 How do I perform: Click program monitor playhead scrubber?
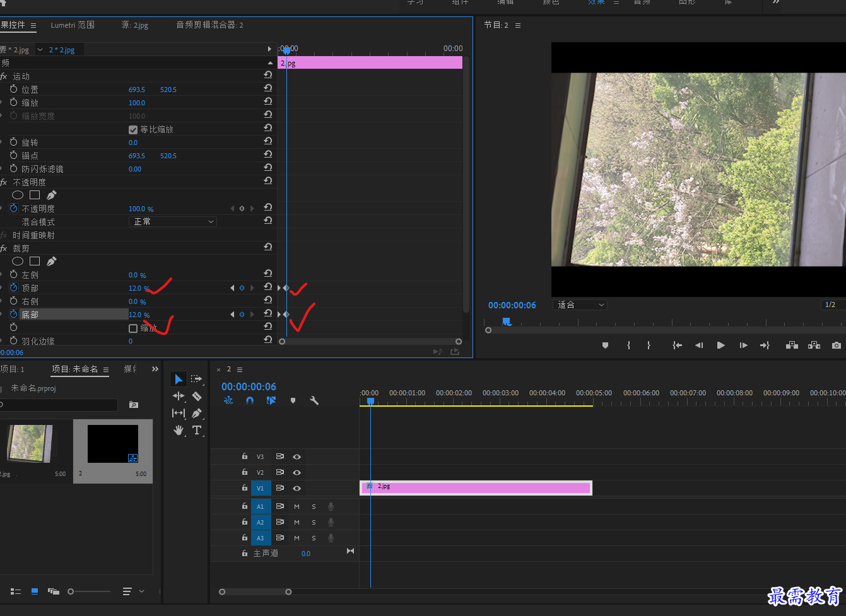tap(506, 322)
